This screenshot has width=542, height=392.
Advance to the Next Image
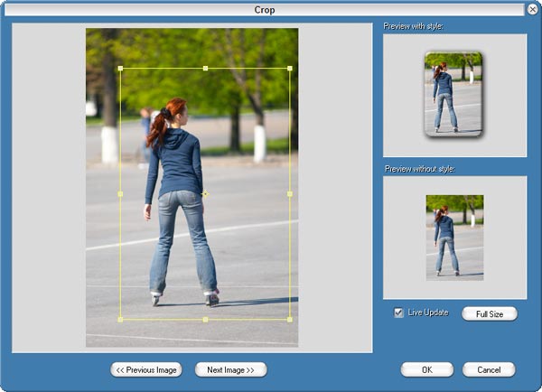(x=230, y=370)
